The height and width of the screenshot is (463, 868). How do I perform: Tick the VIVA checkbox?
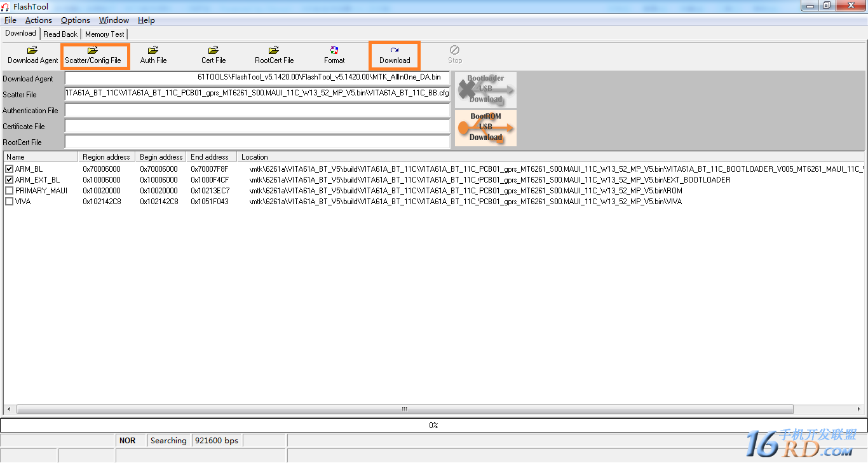[x=9, y=202]
